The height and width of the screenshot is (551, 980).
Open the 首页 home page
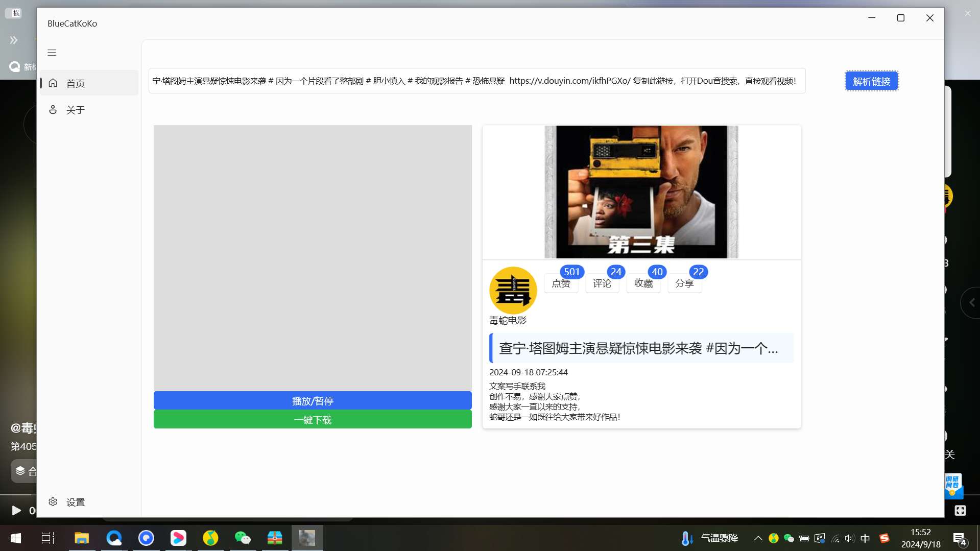[89, 83]
